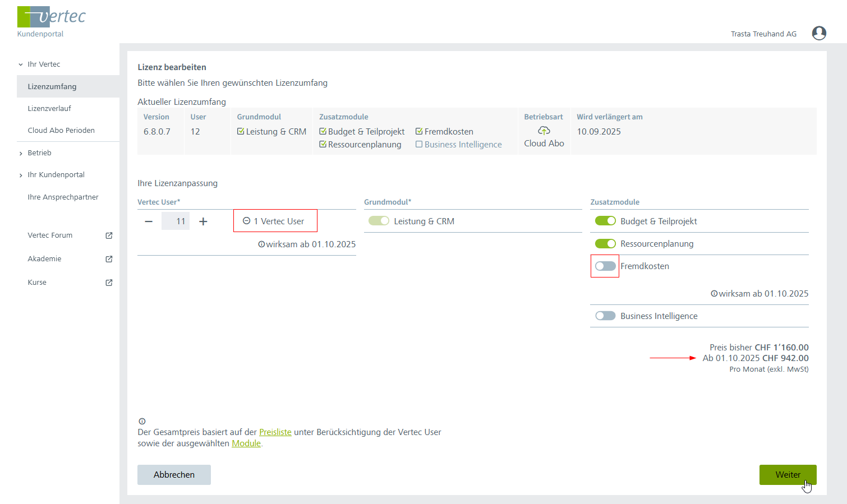The height and width of the screenshot is (504, 847).
Task: Click version value 6.8.0.7
Action: pos(157,132)
